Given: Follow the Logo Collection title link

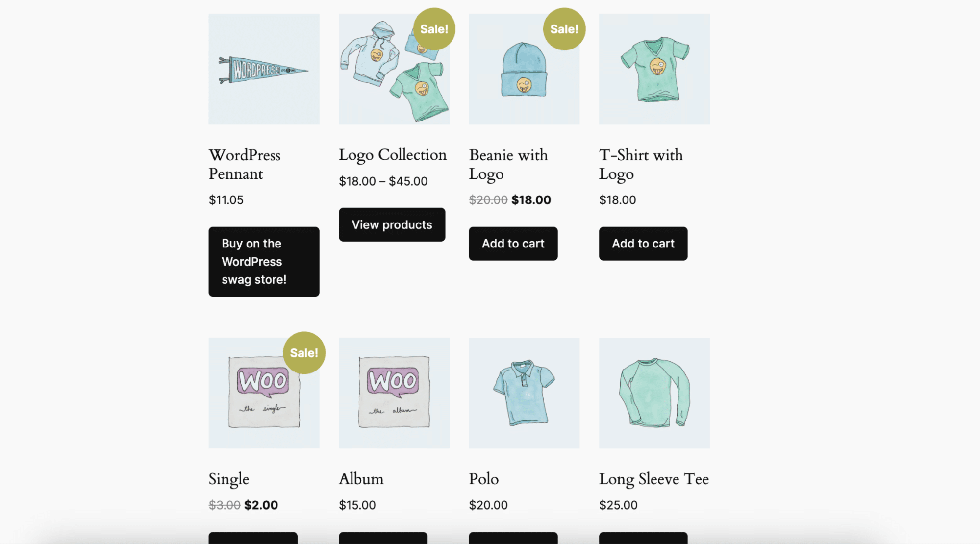Looking at the screenshot, I should 392,155.
